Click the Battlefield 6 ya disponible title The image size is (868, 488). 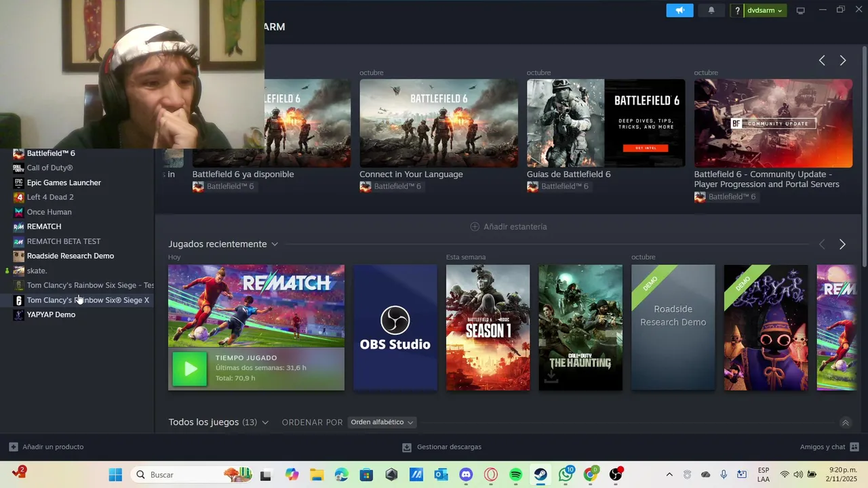point(243,174)
